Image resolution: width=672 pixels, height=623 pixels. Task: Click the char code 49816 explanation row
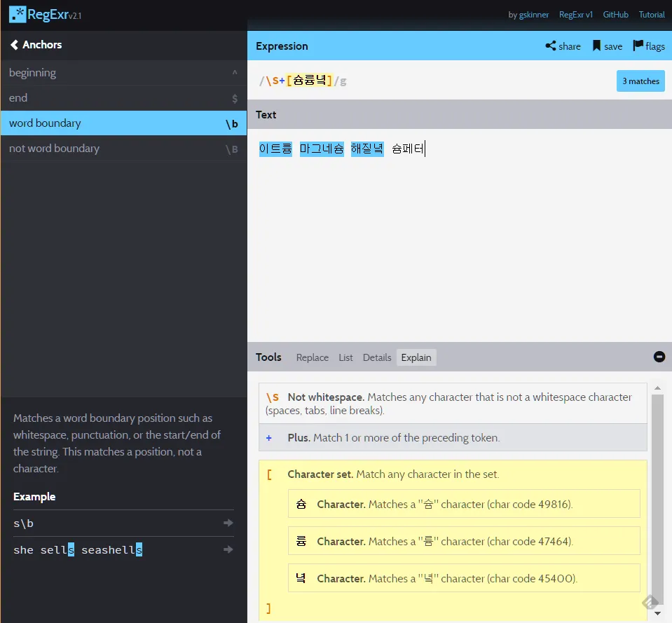pyautogui.click(x=464, y=504)
